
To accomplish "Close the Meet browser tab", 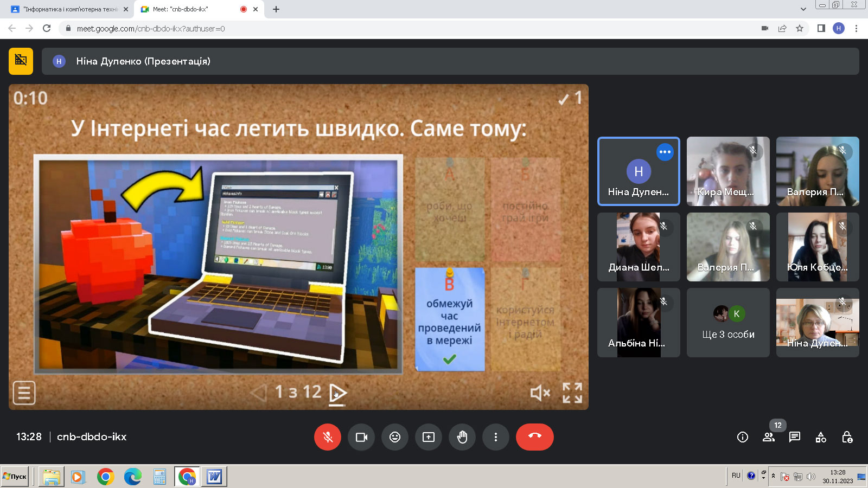I will click(x=256, y=9).
